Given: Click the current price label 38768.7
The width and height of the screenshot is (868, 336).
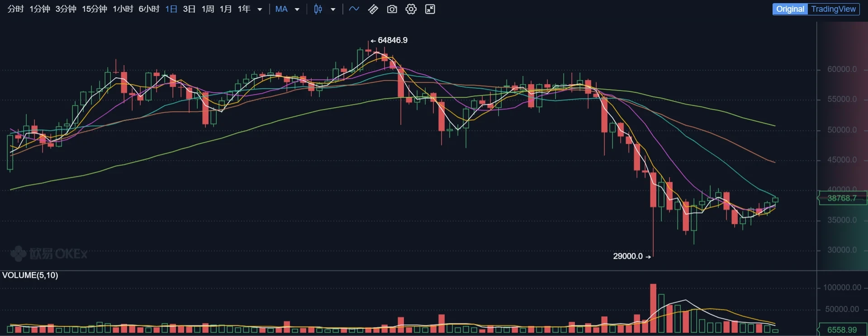Looking at the screenshot, I should click(841, 198).
